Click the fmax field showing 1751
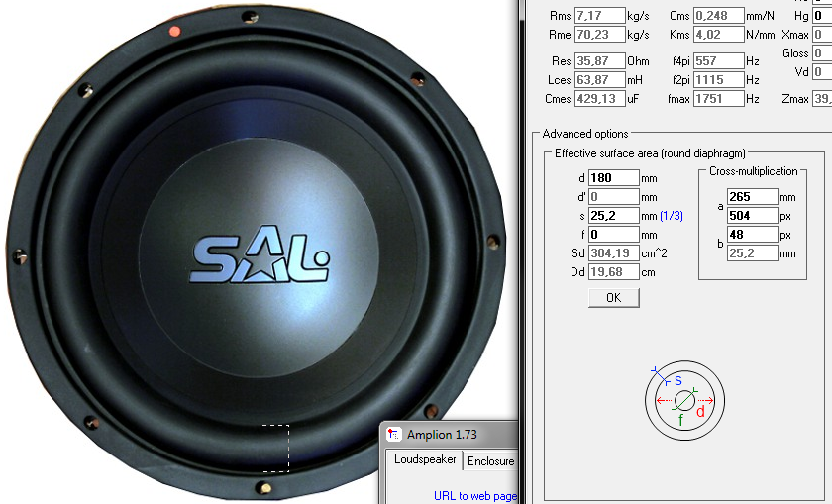Image resolution: width=832 pixels, height=504 pixels. pyautogui.click(x=718, y=99)
